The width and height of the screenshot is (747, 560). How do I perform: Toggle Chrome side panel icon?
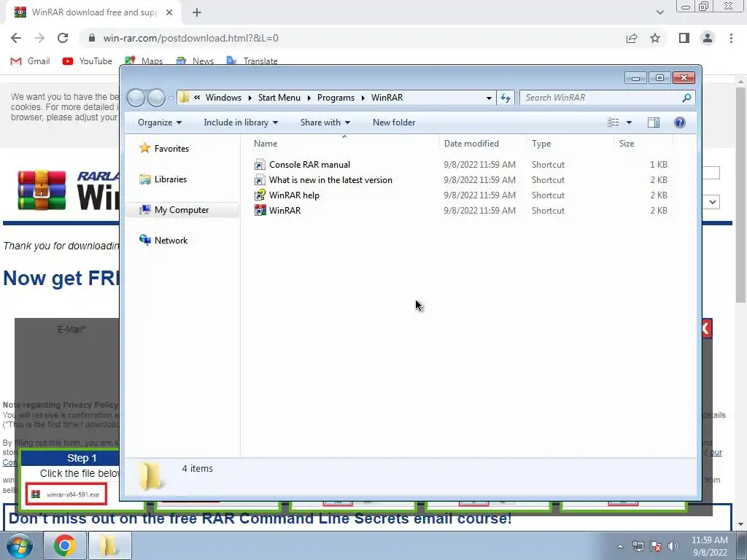pyautogui.click(x=684, y=38)
